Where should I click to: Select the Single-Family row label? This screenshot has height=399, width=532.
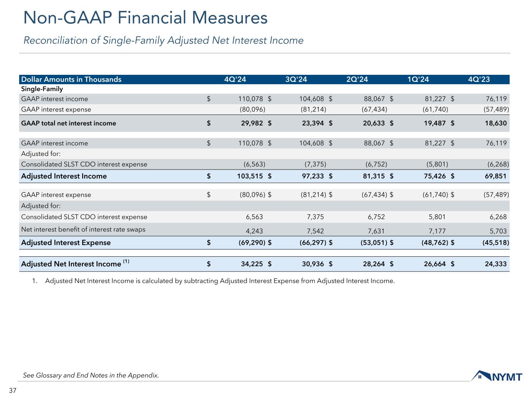[x=42, y=89]
